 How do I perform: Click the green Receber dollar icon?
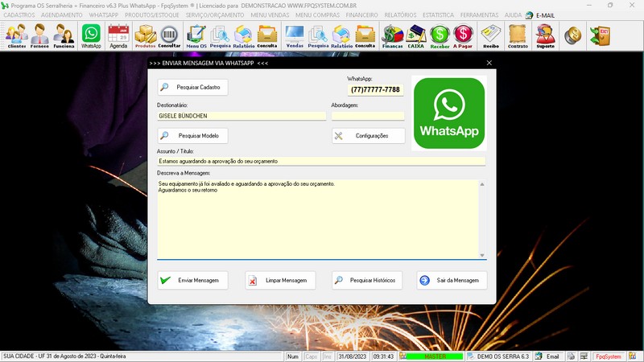[440, 36]
